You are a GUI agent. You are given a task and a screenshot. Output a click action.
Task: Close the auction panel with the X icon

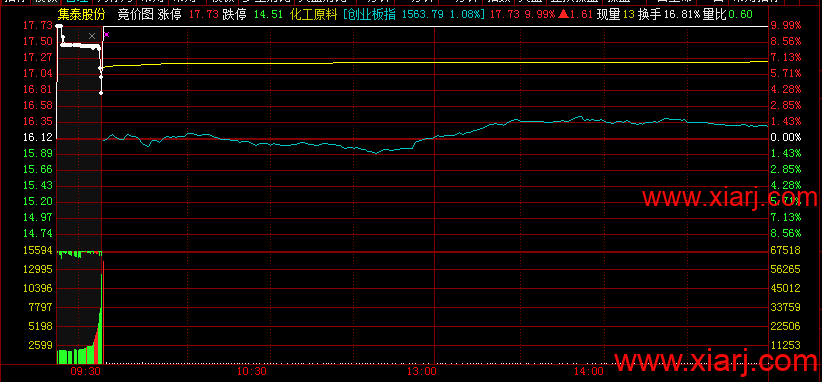[92, 36]
